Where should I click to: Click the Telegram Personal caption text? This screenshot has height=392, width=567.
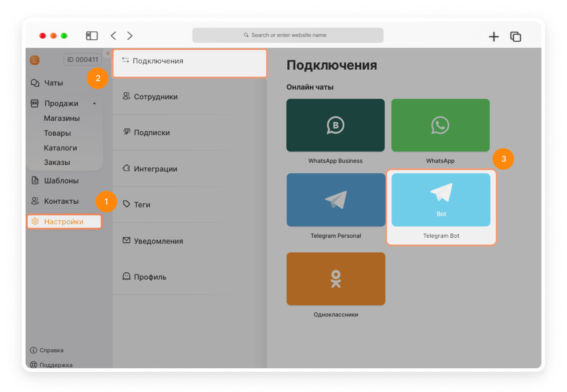(x=336, y=236)
